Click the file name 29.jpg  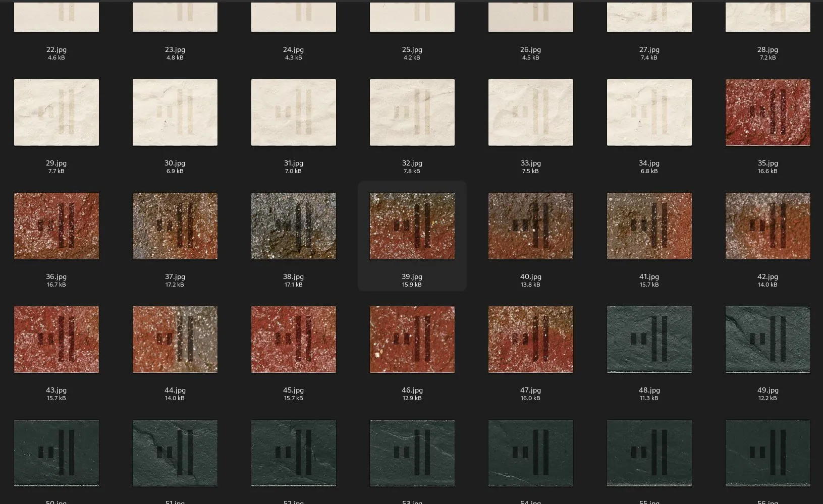point(57,163)
